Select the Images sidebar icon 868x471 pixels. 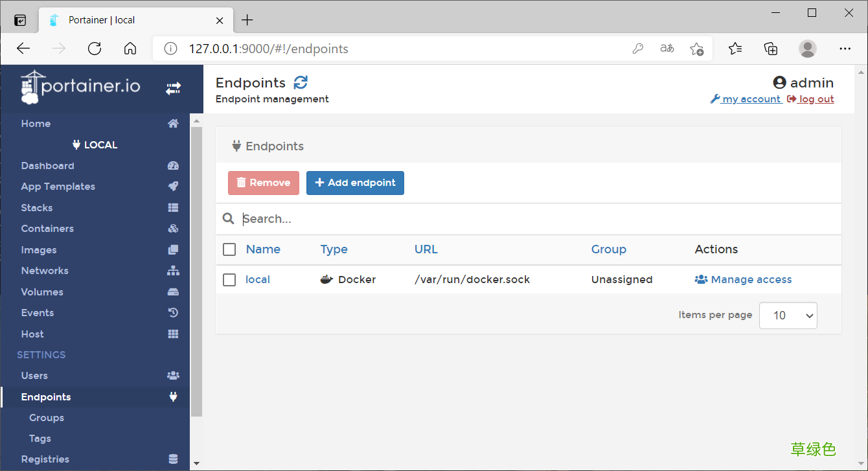pos(173,249)
